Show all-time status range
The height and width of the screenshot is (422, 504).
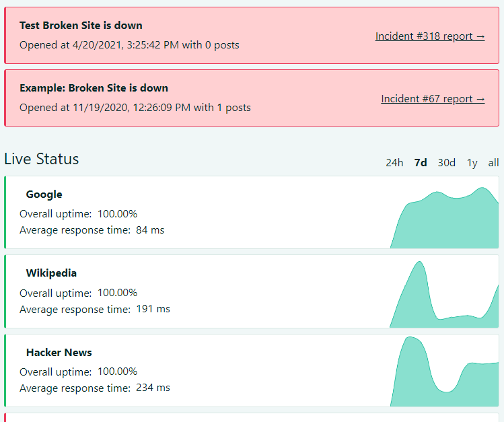[x=493, y=163]
